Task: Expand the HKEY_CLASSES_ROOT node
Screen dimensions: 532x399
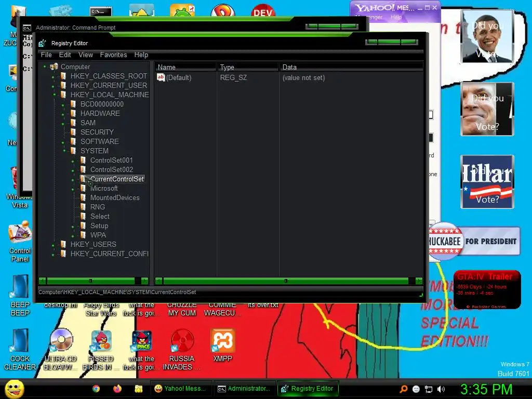Action: click(53, 77)
